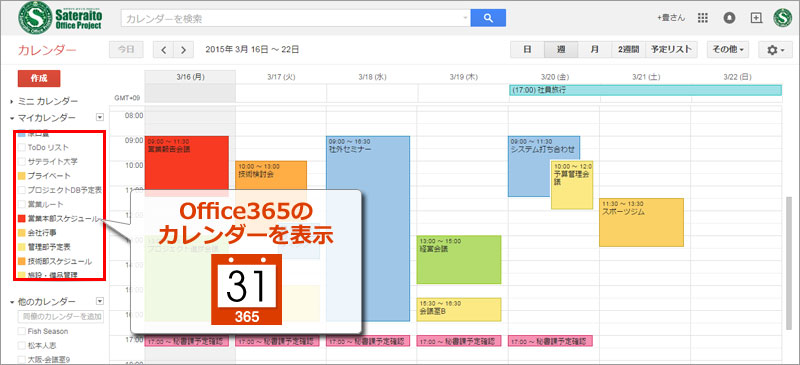Toggle the サテライト大学 calendar checkbox
The width and height of the screenshot is (800, 365).
[21, 162]
